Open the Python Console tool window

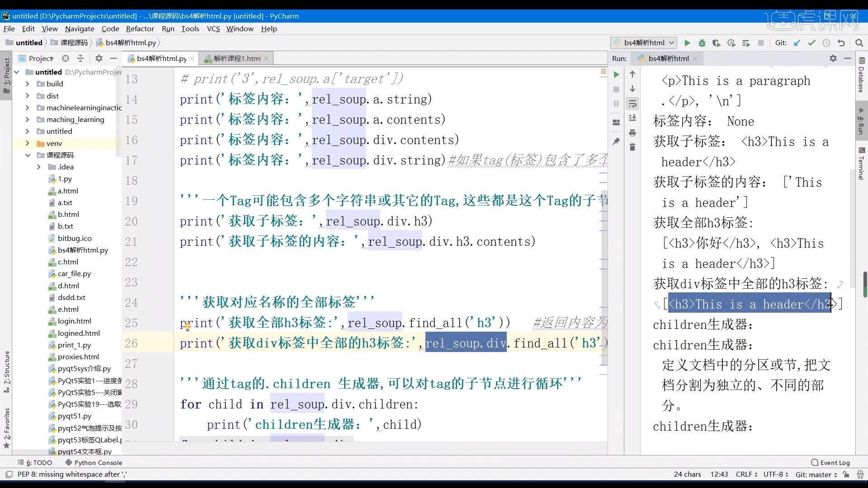pyautogui.click(x=94, y=462)
